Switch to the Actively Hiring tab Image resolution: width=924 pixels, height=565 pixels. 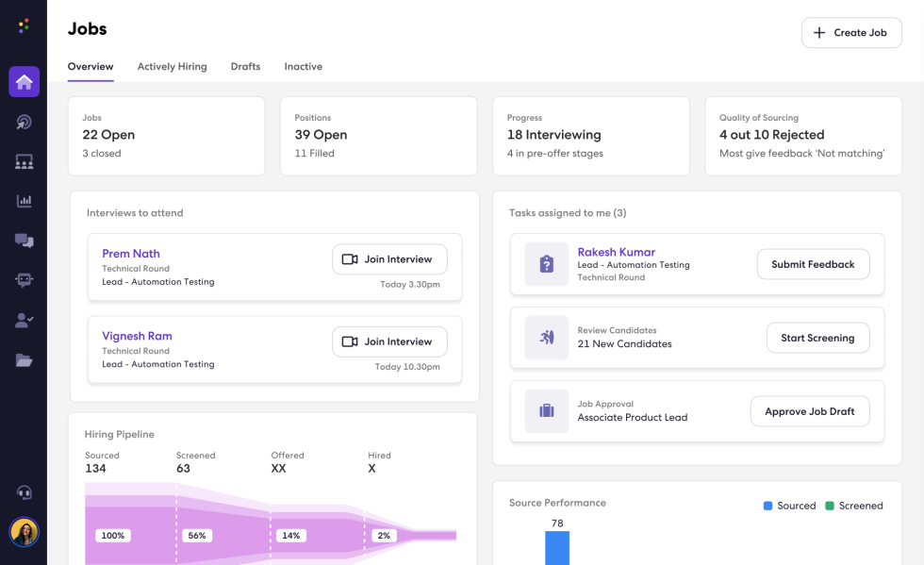click(172, 67)
